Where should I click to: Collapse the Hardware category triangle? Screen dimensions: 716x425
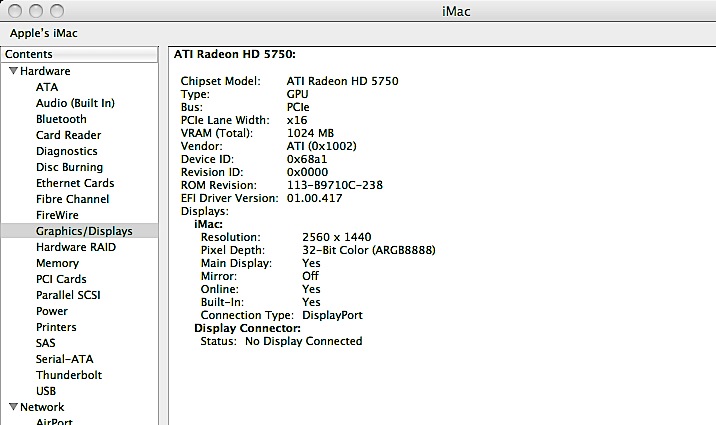[x=13, y=71]
